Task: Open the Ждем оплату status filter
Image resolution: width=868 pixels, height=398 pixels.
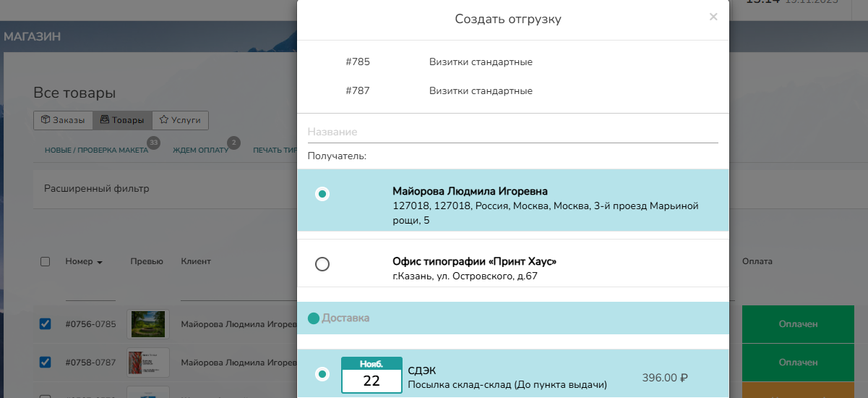Action: (200, 151)
